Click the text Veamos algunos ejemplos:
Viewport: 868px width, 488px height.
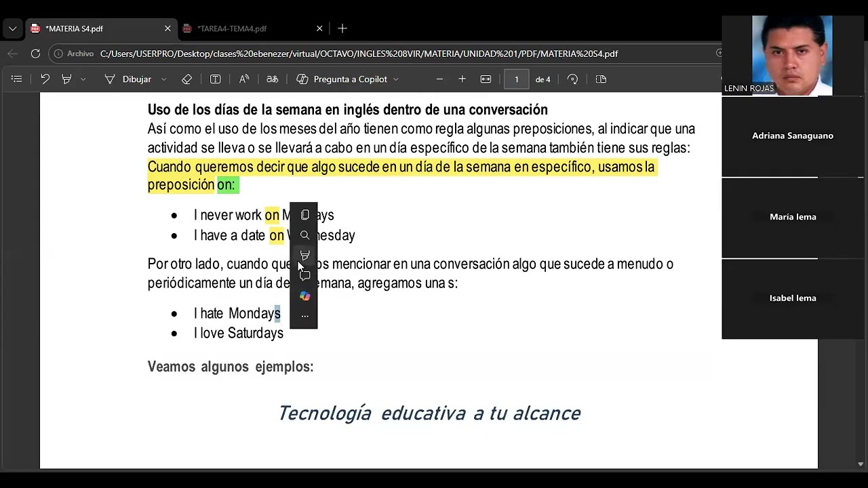point(231,367)
